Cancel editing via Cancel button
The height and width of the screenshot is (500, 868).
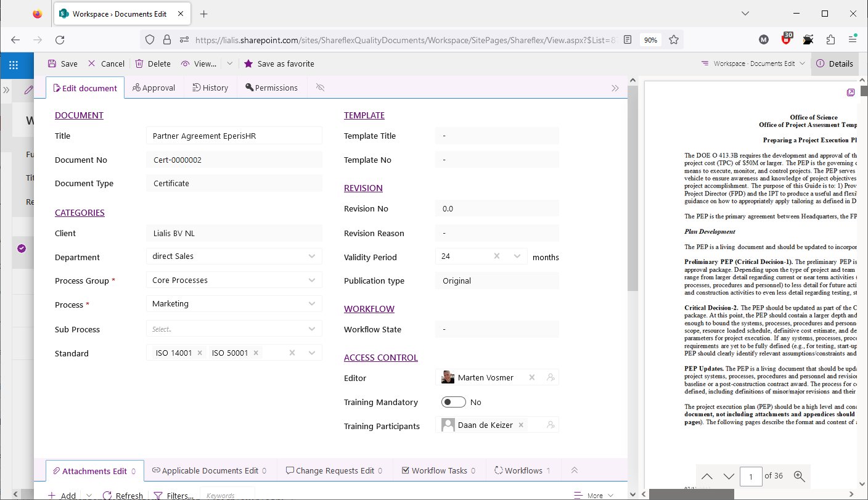click(x=106, y=64)
